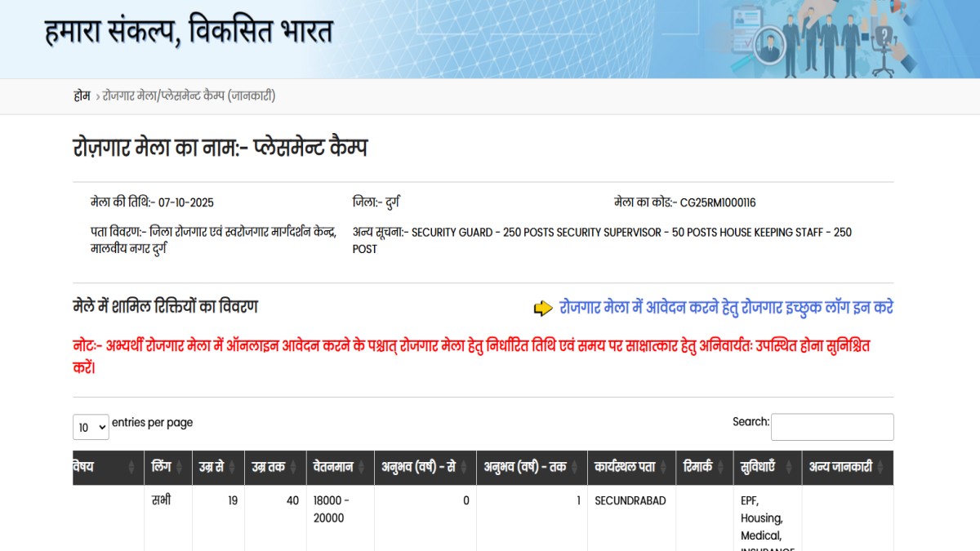Click the pointing hand icon beside login link
The image size is (980, 551).
[x=543, y=309]
